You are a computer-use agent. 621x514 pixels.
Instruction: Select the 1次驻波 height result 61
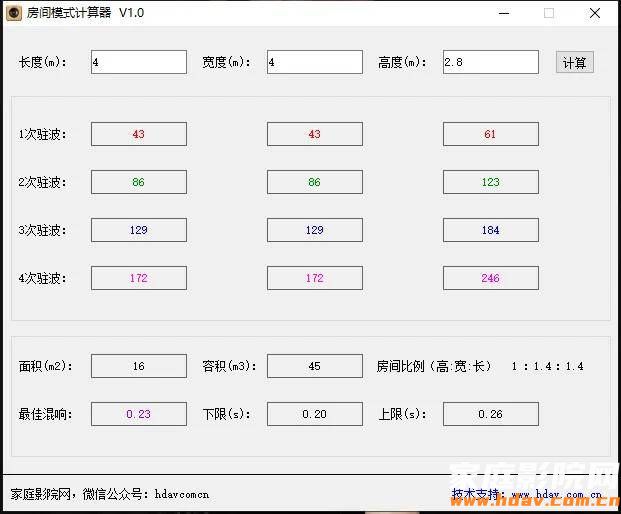point(491,134)
